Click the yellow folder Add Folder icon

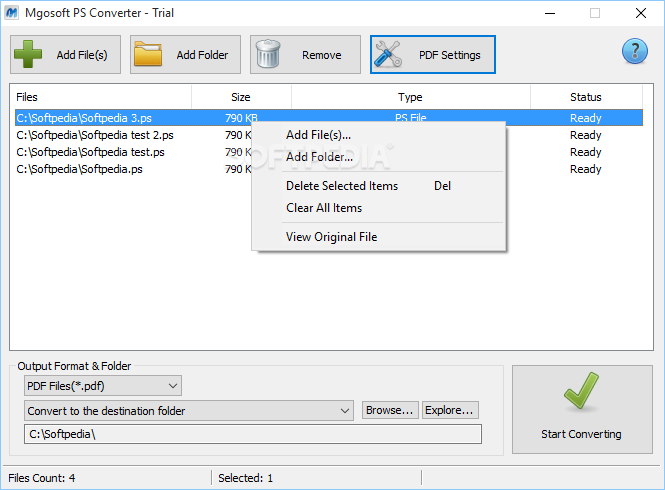[x=148, y=54]
